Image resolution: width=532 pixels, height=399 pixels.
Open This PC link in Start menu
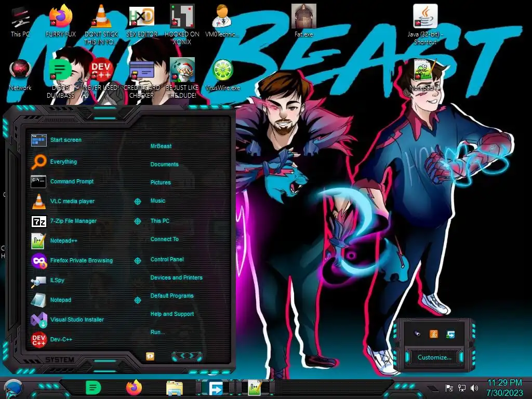[160, 221]
